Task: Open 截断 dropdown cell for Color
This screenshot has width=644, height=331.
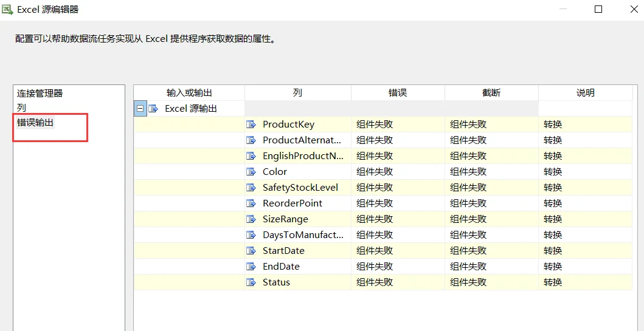Action: click(491, 171)
